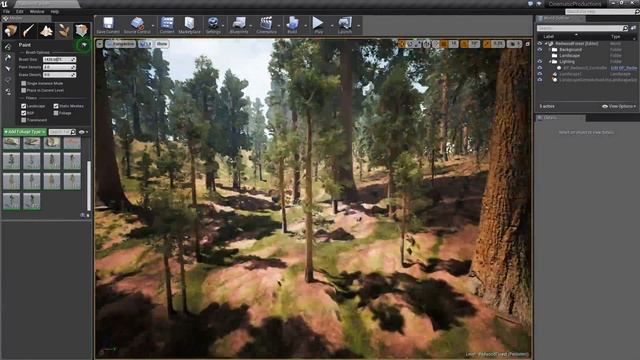Maximize the viewport with corner icon
Viewport: 640px width, 360px height.
527,44
